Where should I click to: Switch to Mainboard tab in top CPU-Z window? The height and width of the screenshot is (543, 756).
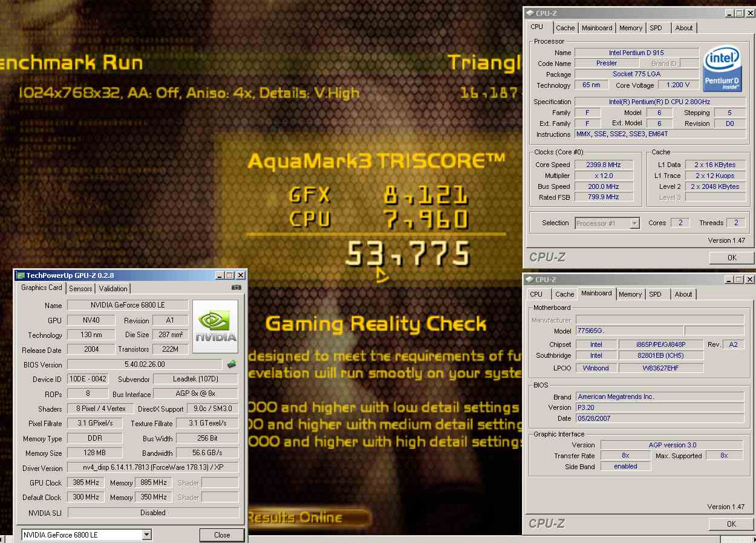pyautogui.click(x=597, y=28)
